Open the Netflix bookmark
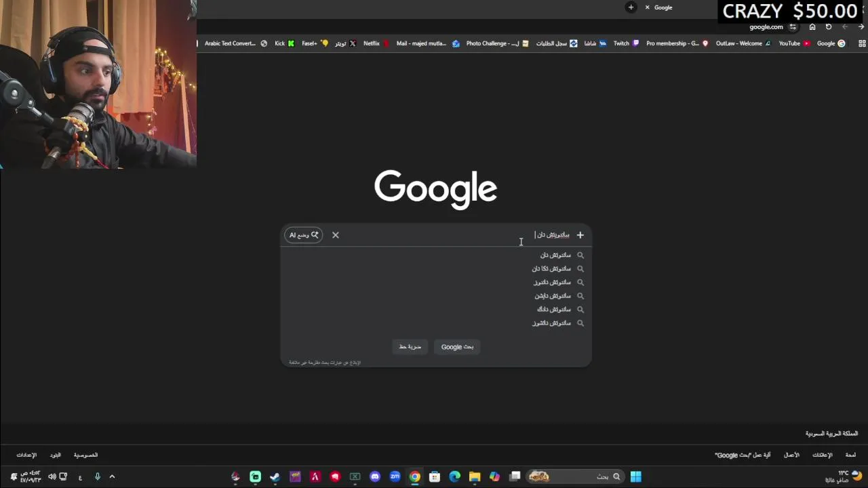868x488 pixels. pyautogui.click(x=376, y=43)
